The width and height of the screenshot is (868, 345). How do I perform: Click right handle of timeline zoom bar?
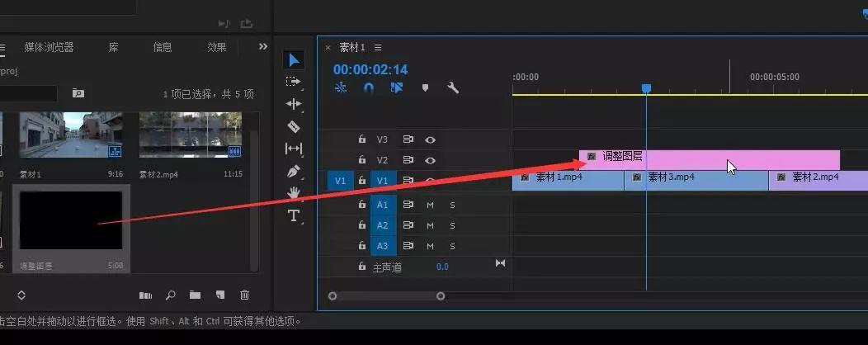coord(441,296)
